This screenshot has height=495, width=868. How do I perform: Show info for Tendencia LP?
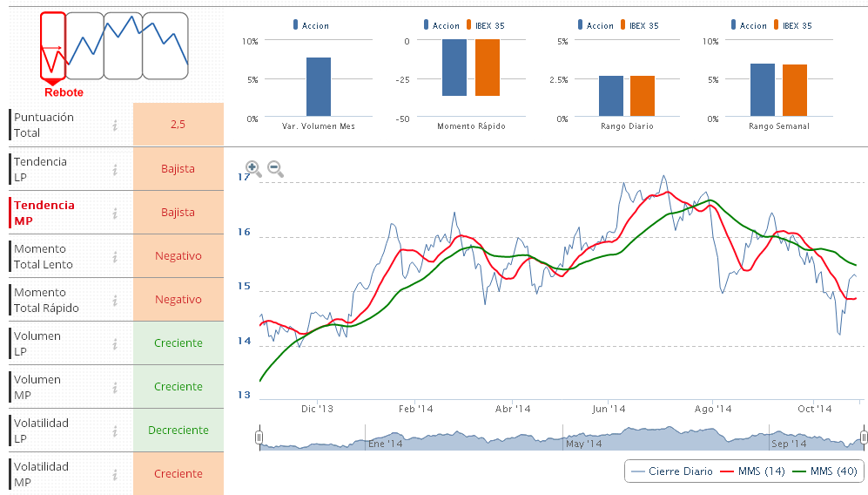[115, 169]
